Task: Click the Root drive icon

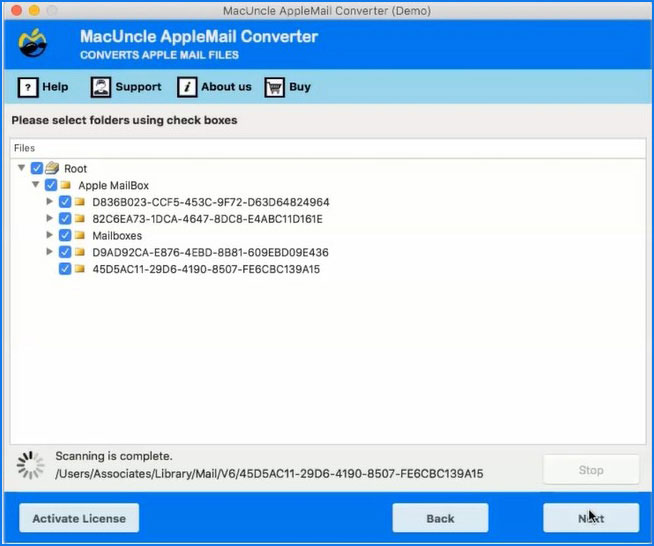Action: pyautogui.click(x=52, y=168)
